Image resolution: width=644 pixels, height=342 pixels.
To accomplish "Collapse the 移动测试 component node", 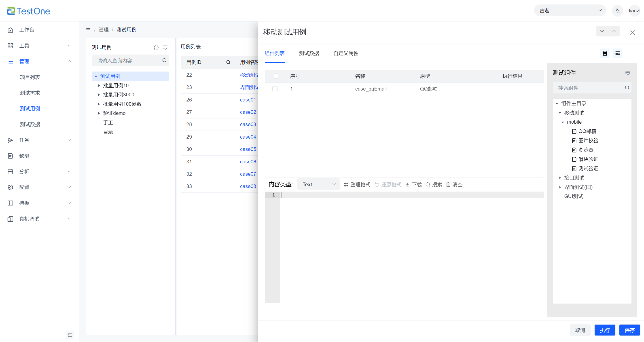I will coord(560,113).
